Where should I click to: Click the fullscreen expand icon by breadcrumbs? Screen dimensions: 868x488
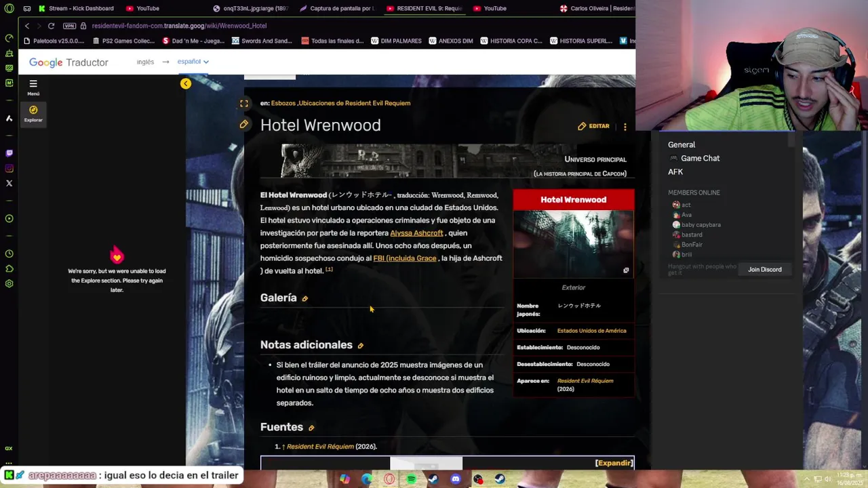point(244,104)
